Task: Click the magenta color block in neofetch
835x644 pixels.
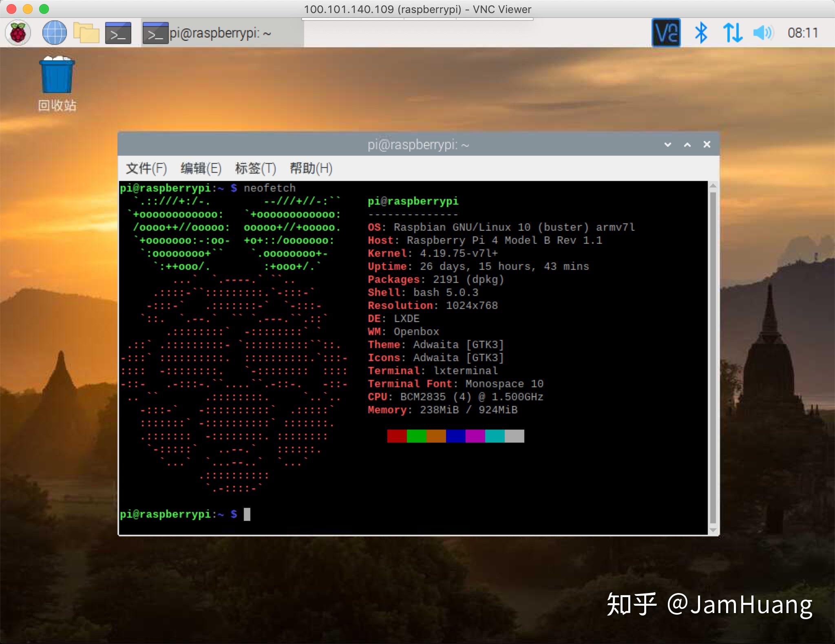Action: pos(475,436)
